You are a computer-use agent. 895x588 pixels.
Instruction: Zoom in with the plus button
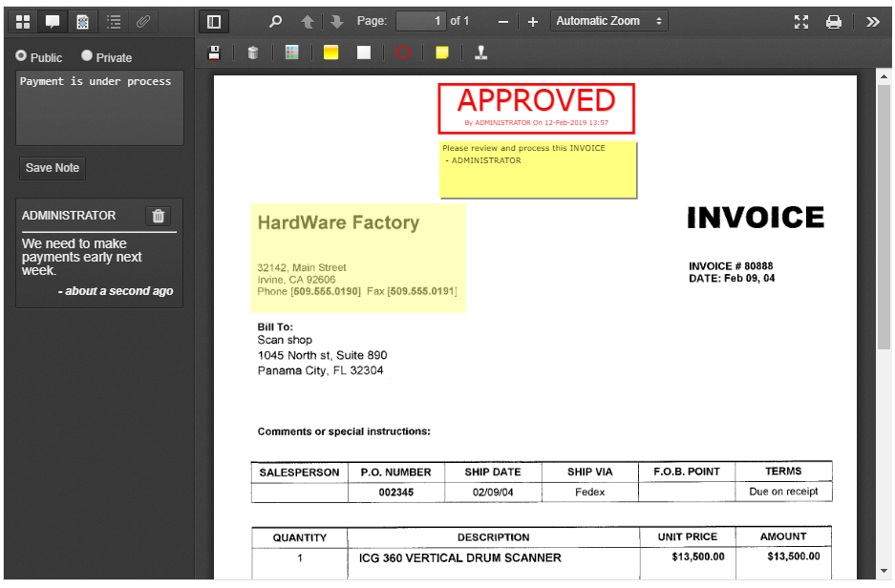[x=533, y=22]
